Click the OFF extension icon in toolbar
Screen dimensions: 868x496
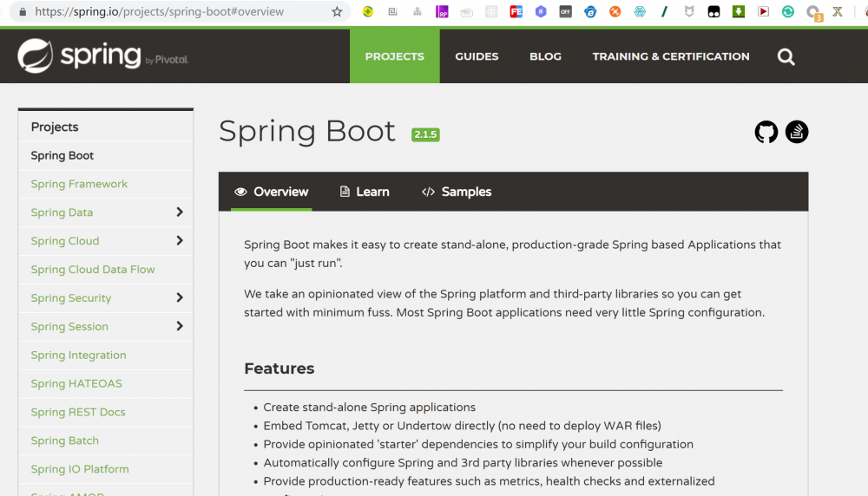565,12
